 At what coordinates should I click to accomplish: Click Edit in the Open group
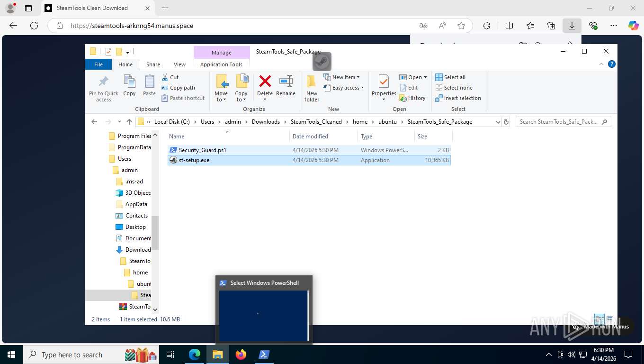409,88
